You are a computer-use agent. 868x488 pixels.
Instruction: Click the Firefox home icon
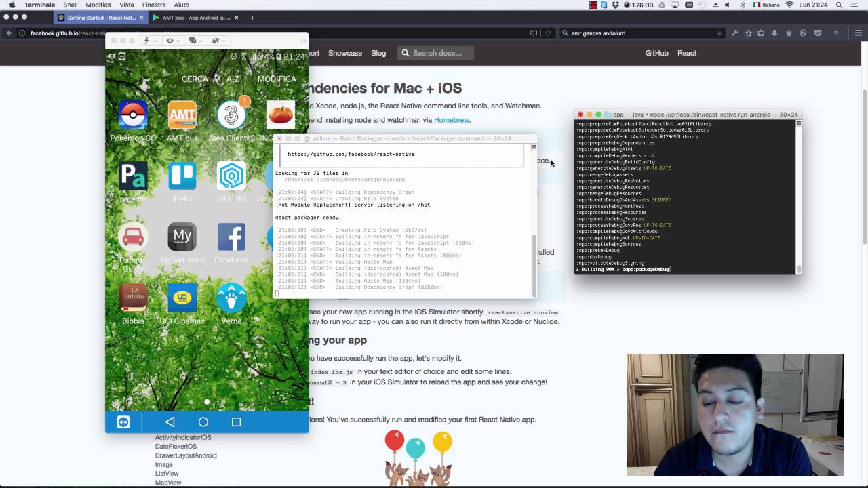pos(789,33)
